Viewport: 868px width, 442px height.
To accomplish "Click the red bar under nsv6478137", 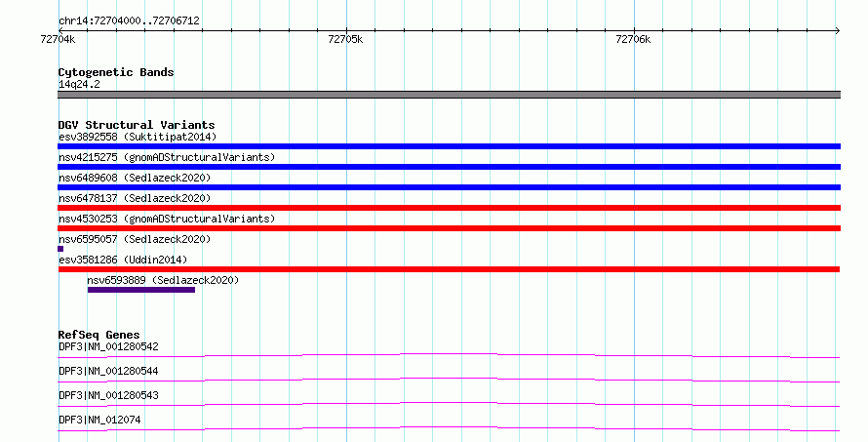I will pyautogui.click(x=449, y=208).
